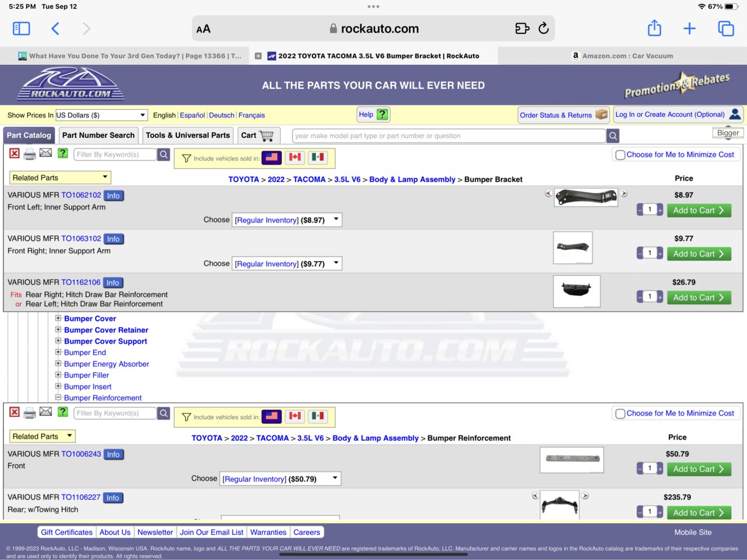Open green help icon in Bumper Reinforcement listing
This screenshot has width=747, height=560.
click(62, 412)
